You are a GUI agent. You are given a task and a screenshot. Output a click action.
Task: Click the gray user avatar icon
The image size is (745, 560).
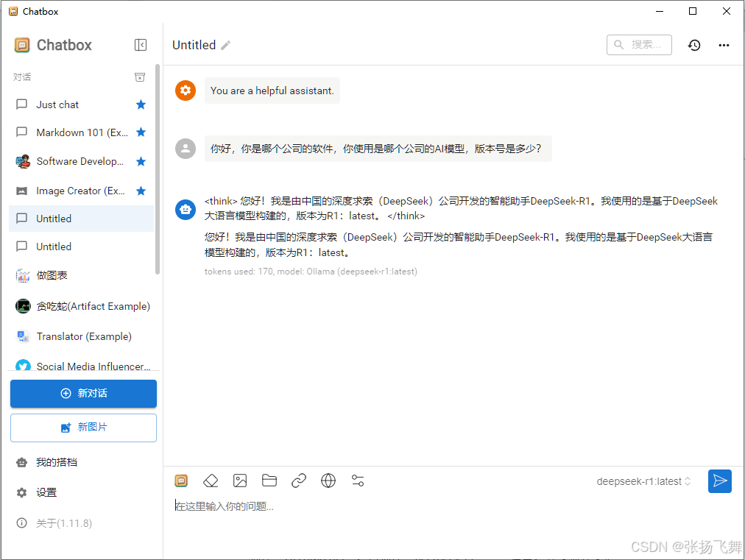click(186, 149)
